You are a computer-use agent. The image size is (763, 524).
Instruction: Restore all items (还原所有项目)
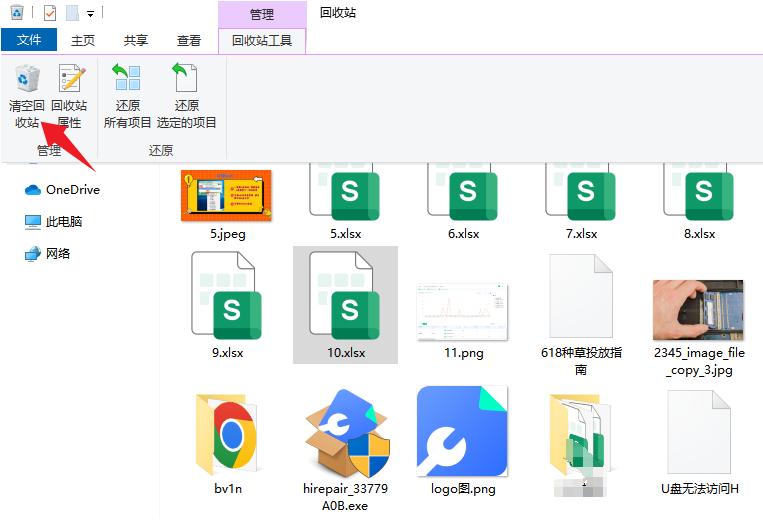(127, 96)
